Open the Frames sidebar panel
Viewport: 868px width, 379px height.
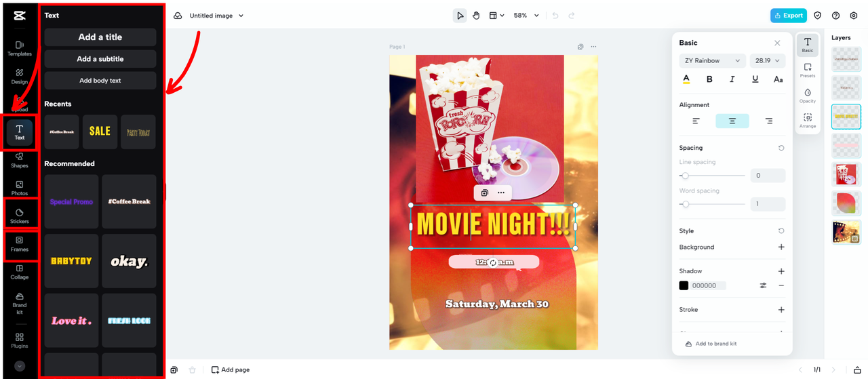(x=19, y=244)
